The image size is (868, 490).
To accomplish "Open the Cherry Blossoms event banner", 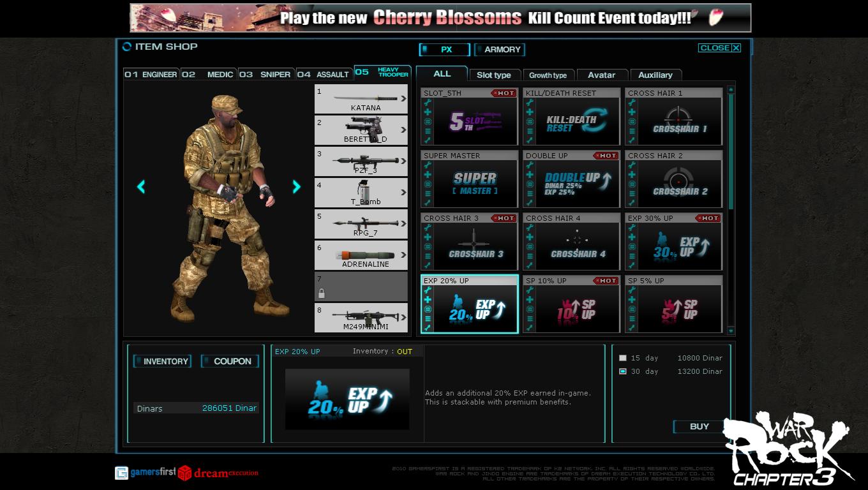I will click(440, 18).
